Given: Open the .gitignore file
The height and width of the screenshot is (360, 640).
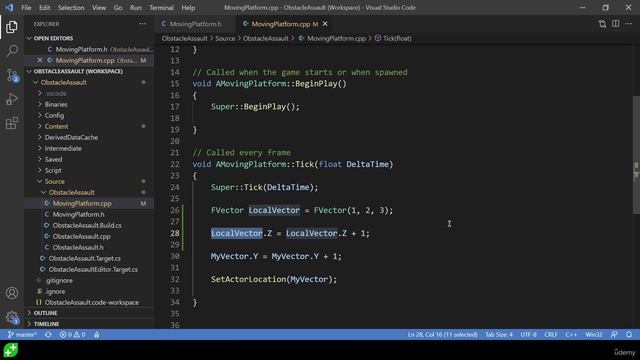Looking at the screenshot, I should tap(90, 281).
